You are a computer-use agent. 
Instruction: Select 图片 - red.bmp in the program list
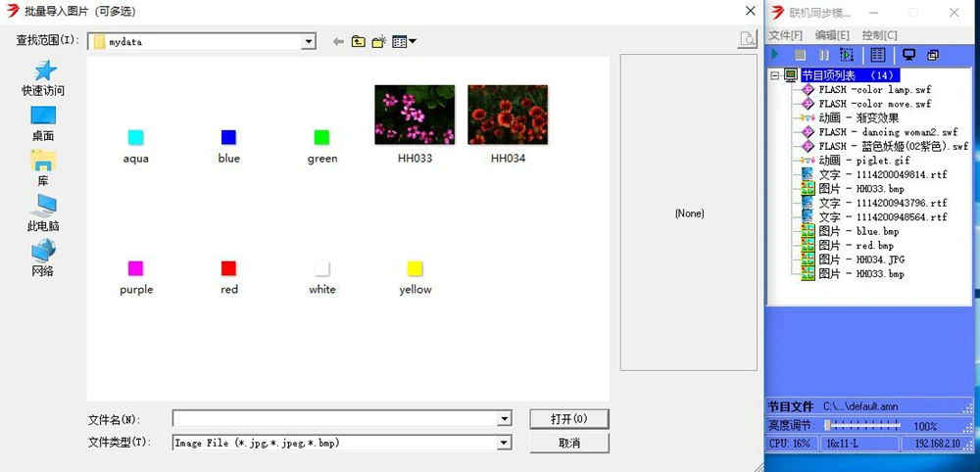point(857,246)
